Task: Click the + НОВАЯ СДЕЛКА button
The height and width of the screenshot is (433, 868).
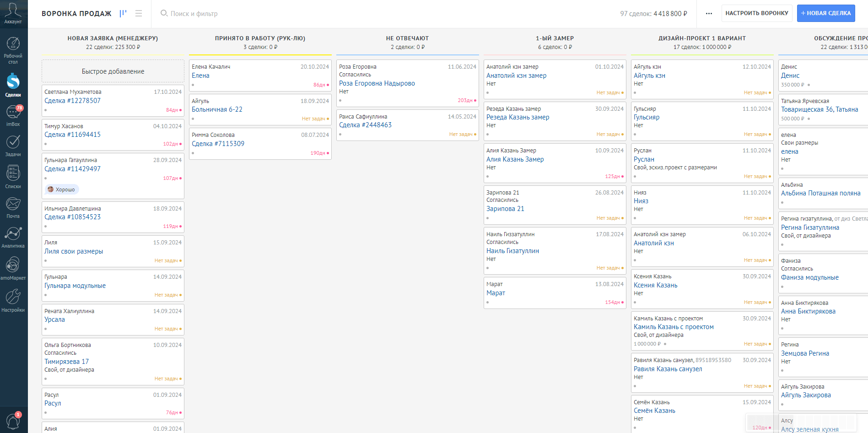Action: click(x=825, y=13)
